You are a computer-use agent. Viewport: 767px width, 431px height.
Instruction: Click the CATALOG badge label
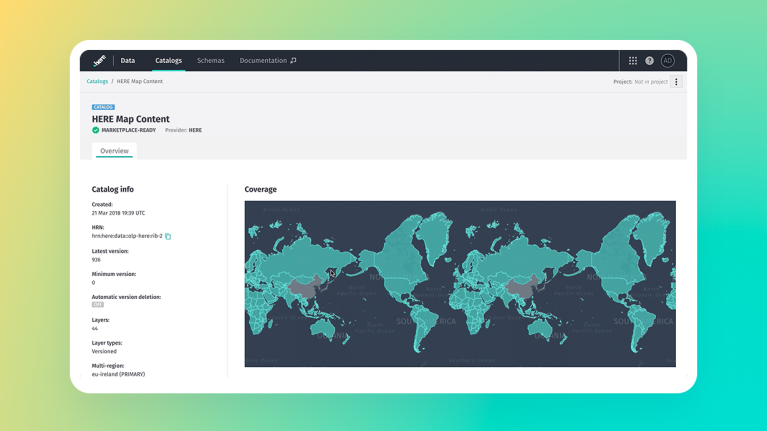[103, 107]
